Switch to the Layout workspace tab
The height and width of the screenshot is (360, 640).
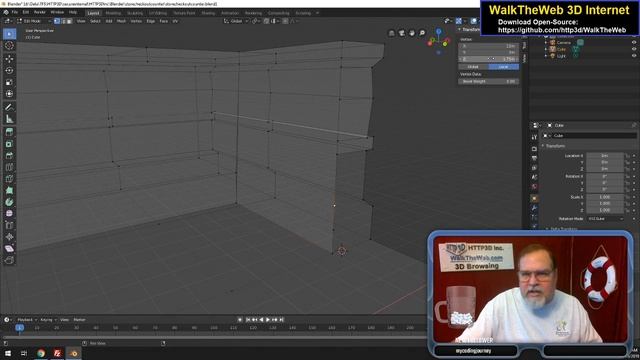93,13
